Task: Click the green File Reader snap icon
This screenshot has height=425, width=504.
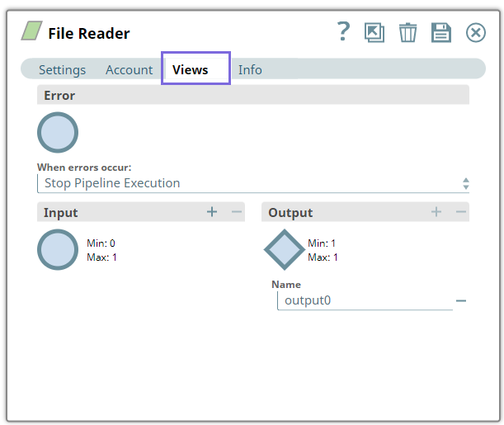Action: [x=31, y=32]
